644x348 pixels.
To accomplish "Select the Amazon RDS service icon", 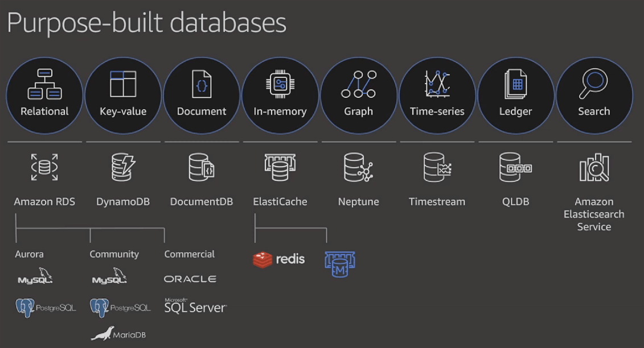I will [44, 166].
